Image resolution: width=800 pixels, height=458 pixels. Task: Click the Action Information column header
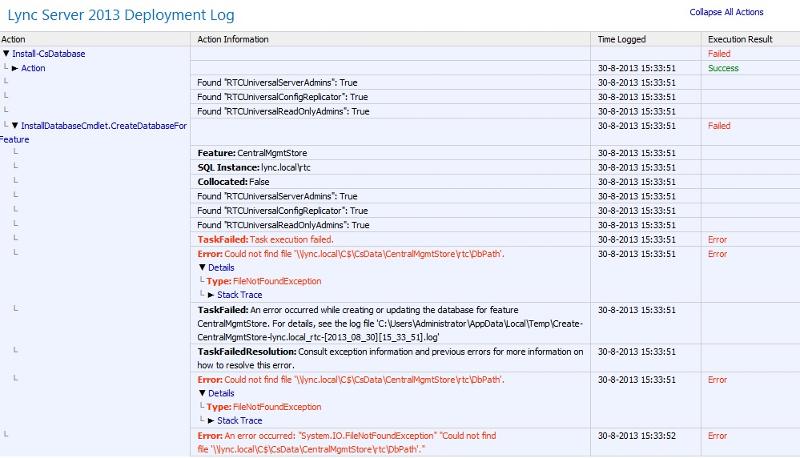pos(233,39)
